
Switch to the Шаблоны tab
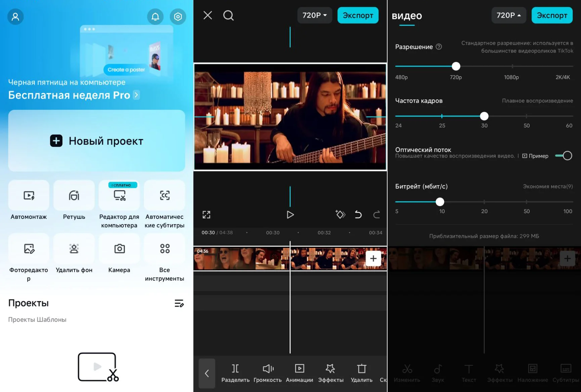[51, 320]
